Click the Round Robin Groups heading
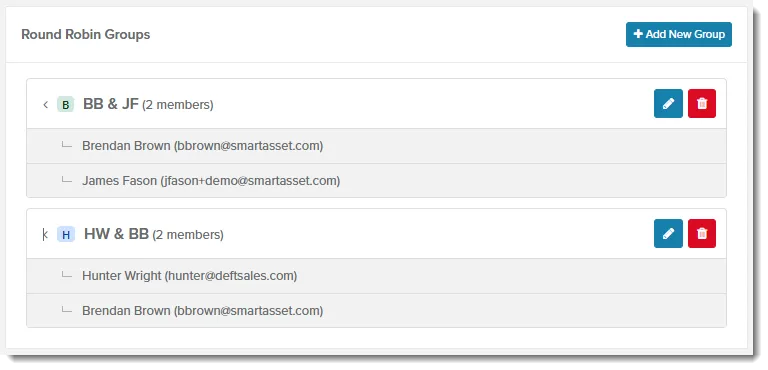This screenshot has width=768, height=370. pyautogui.click(x=86, y=35)
